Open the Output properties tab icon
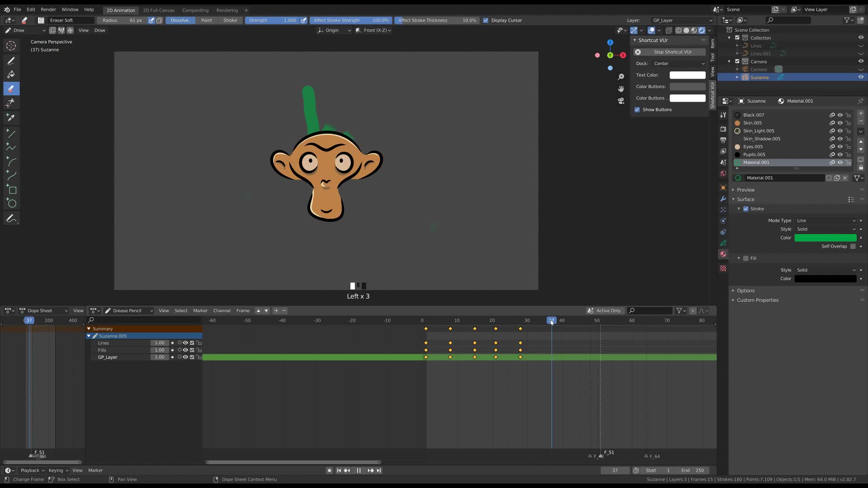Viewport: 868px width, 488px height. 723,140
